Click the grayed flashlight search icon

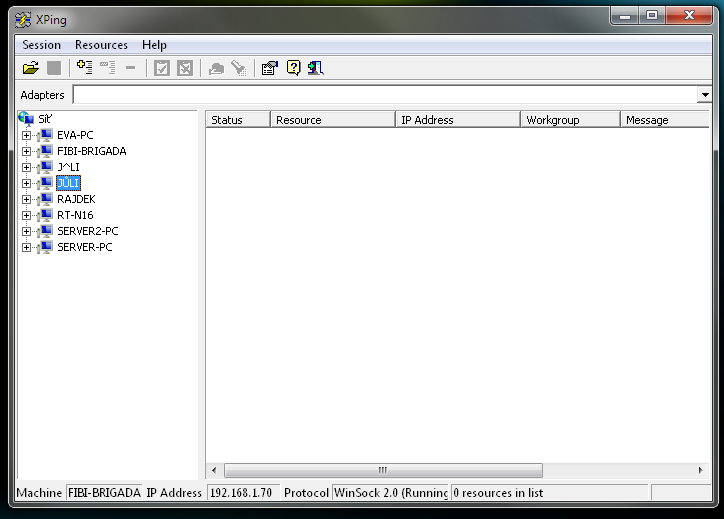pyautogui.click(x=239, y=68)
